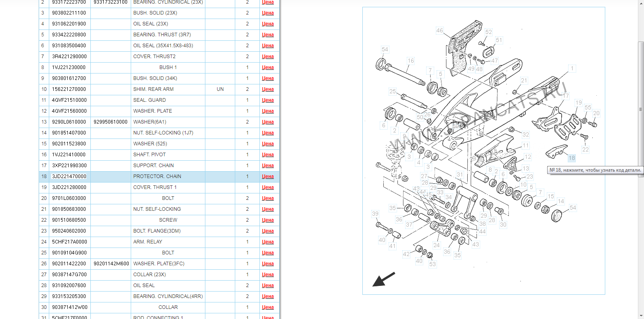Viewport: 644px width, 319px height.
Task: Click callout number 46 on parts diagram
Action: [x=439, y=30]
